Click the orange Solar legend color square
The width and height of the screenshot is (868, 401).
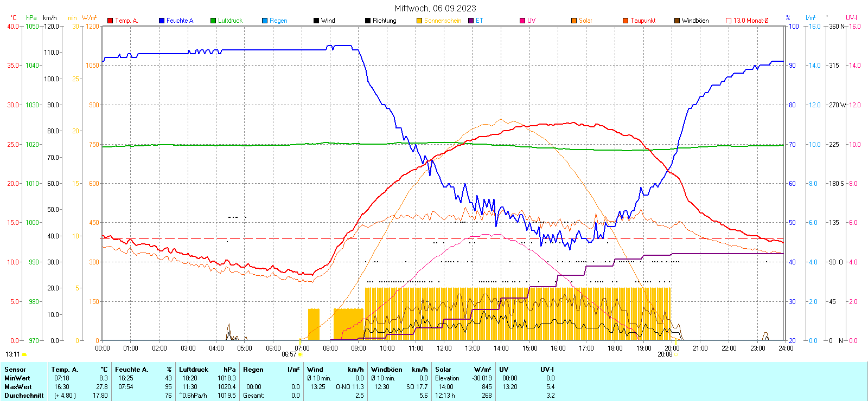(x=574, y=21)
